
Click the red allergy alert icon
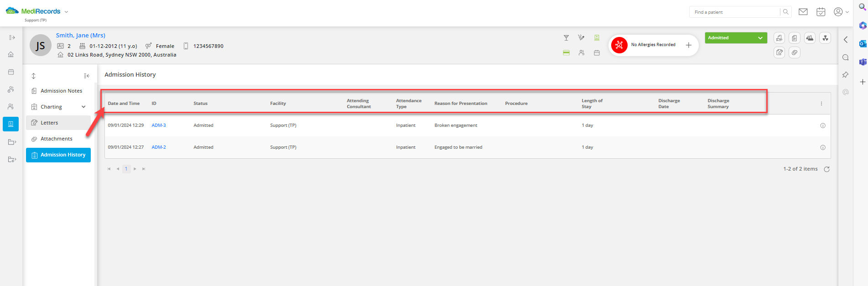(x=619, y=45)
